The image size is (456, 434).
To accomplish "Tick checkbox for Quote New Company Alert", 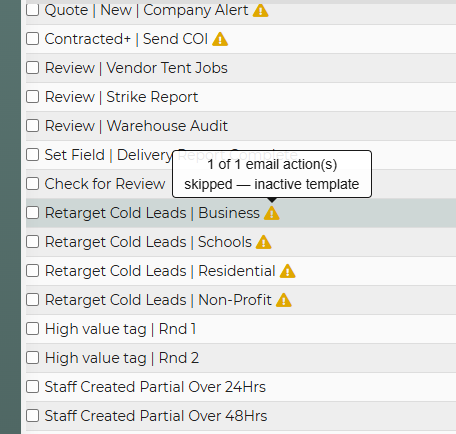I will click(x=33, y=10).
